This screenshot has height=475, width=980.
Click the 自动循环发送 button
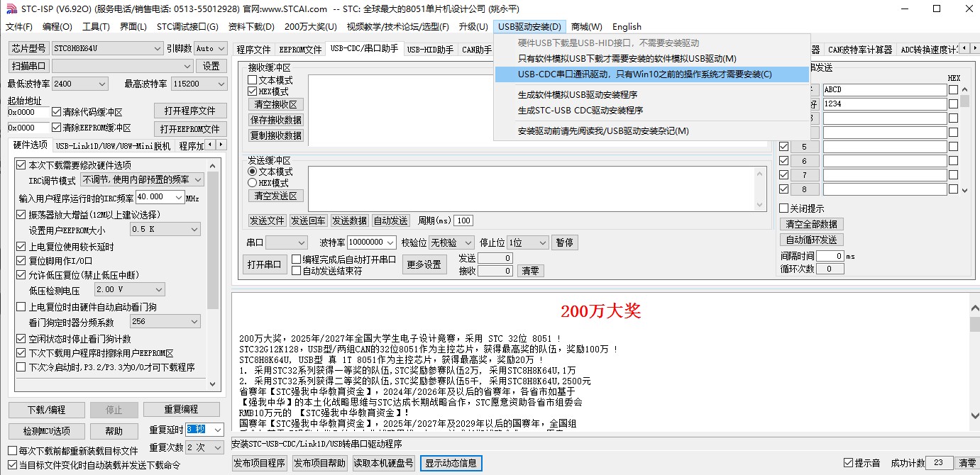pos(811,240)
